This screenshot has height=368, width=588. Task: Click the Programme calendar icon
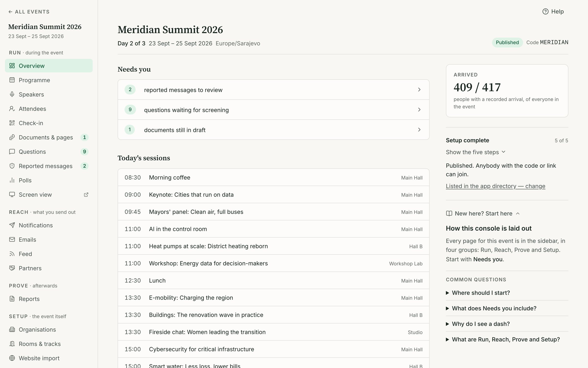[12, 80]
